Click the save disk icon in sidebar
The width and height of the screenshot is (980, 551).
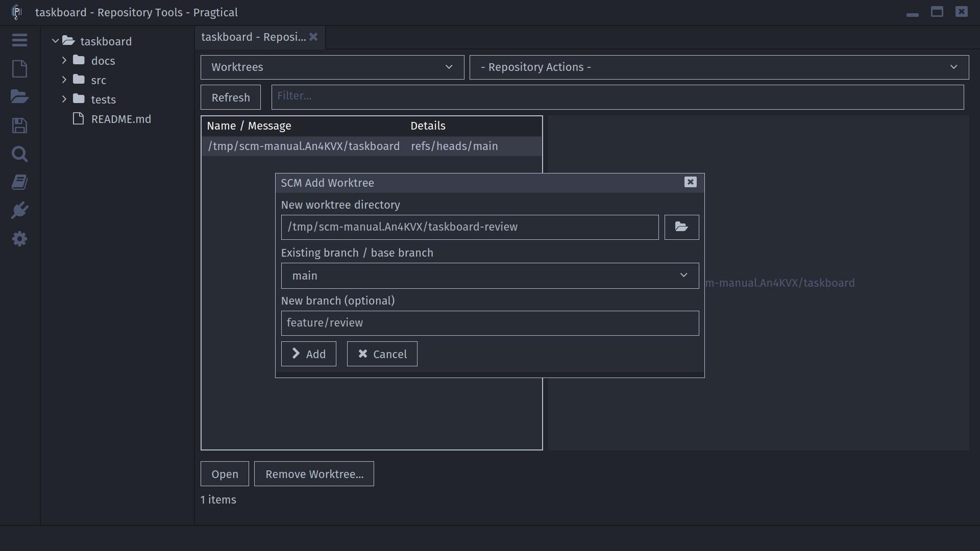(x=19, y=126)
